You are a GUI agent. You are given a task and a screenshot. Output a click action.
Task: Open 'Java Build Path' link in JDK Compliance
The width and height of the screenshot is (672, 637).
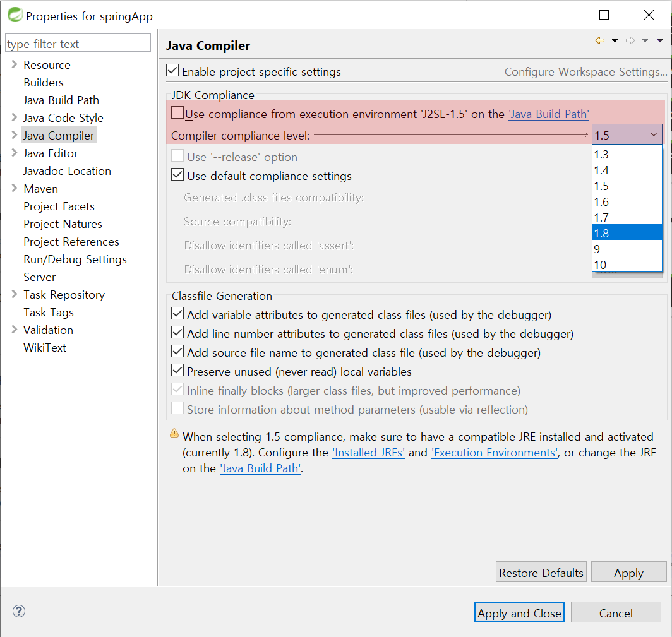(x=549, y=114)
